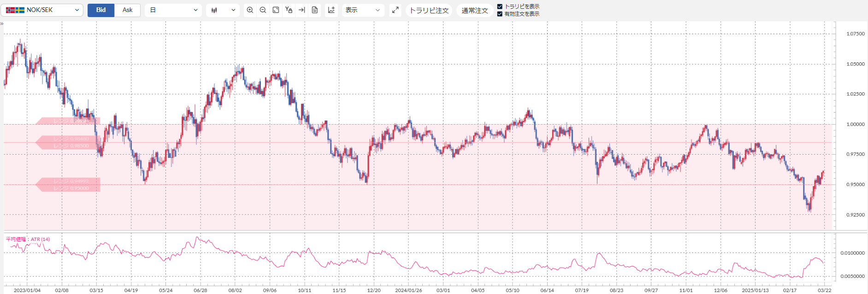Click the 2024/01/26 date axis label
The width and height of the screenshot is (868, 294).
[408, 290]
